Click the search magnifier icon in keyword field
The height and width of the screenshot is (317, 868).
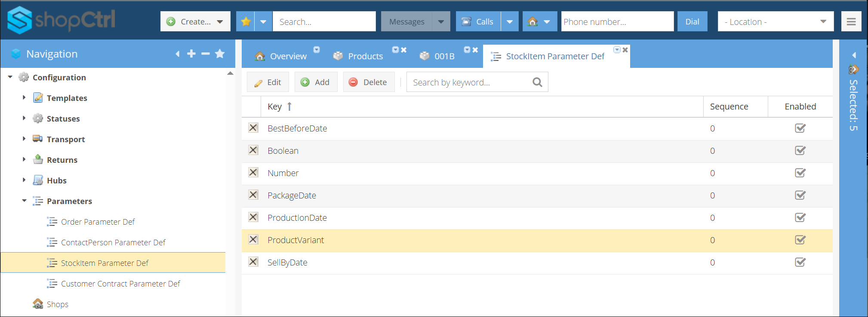click(x=537, y=82)
